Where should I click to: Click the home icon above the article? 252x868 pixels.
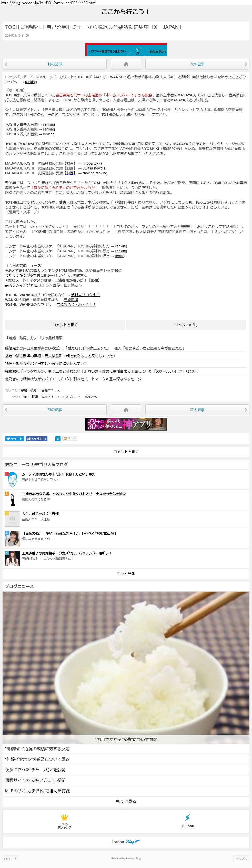(126, 64)
